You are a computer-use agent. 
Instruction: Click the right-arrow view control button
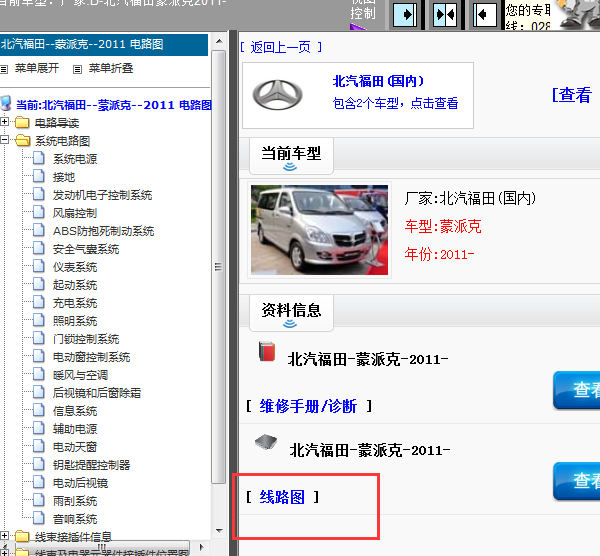[x=406, y=15]
